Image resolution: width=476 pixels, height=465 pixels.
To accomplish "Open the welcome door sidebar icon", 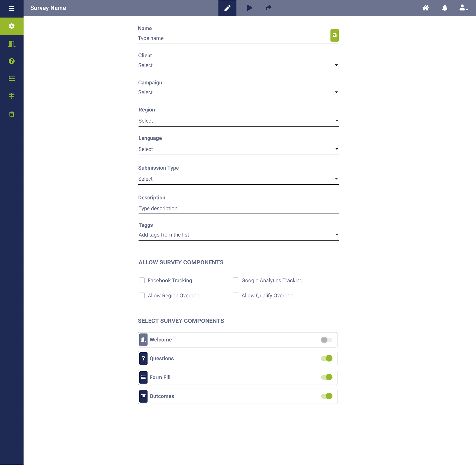I will [12, 44].
